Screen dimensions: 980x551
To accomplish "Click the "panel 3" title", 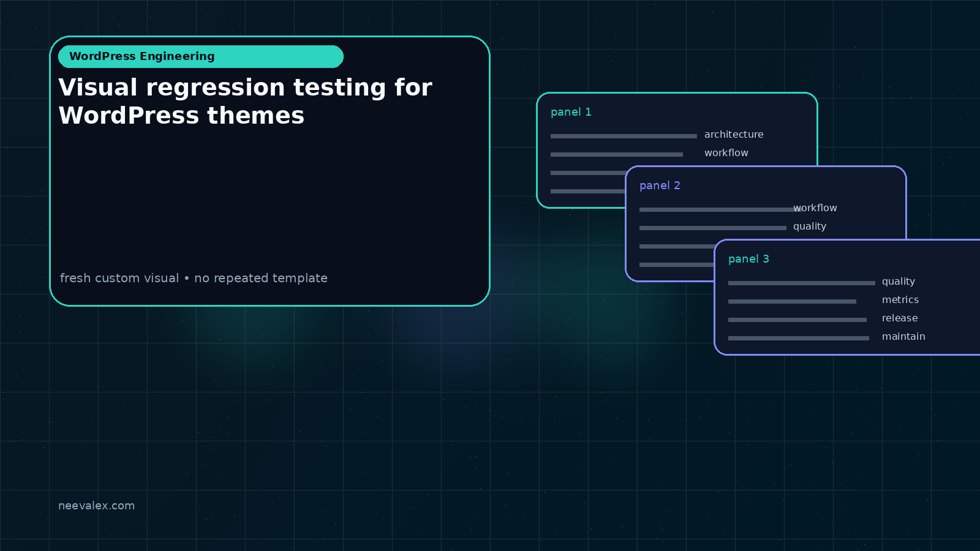I will (x=748, y=259).
